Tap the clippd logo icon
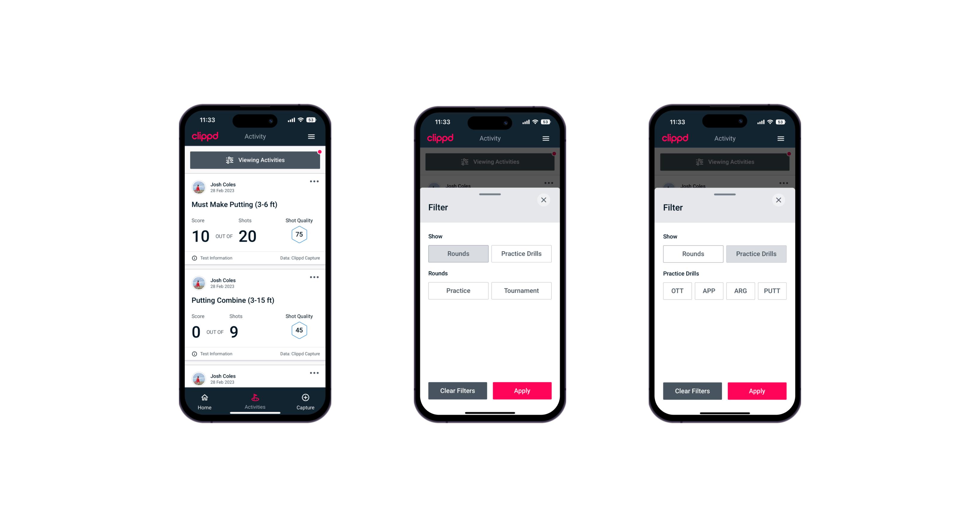 205,137
